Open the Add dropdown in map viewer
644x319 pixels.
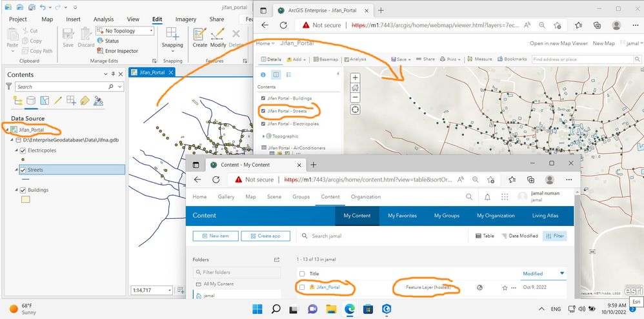pos(297,59)
